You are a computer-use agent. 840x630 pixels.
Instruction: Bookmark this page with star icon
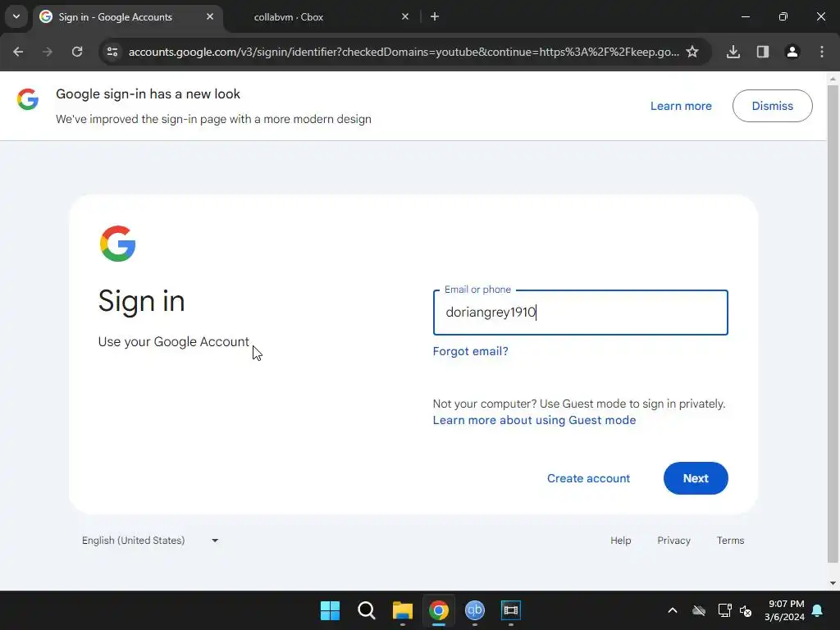click(x=692, y=52)
